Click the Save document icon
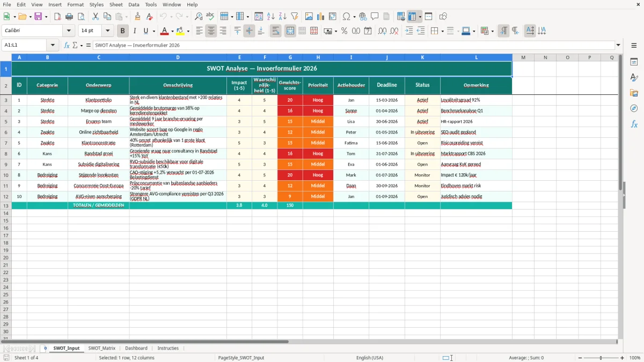The height and width of the screenshot is (362, 644). click(x=38, y=17)
